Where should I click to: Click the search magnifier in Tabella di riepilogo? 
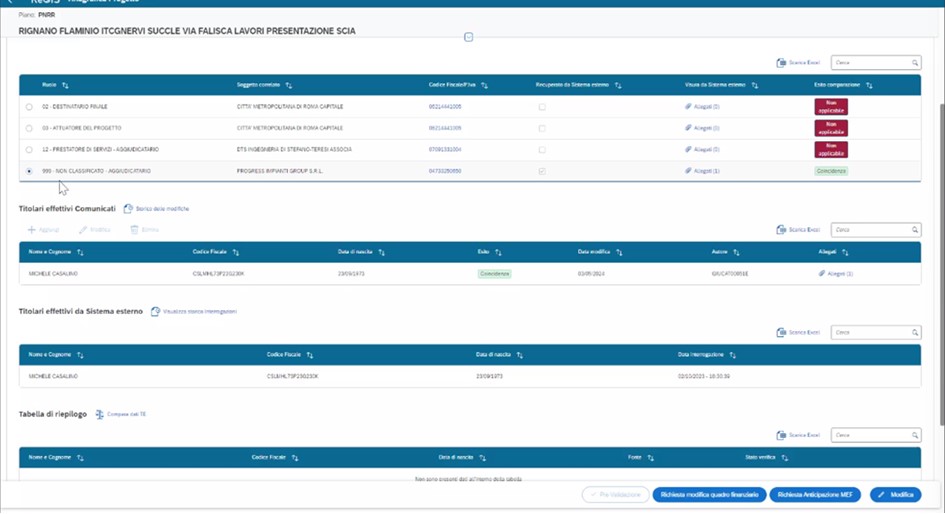(914, 435)
